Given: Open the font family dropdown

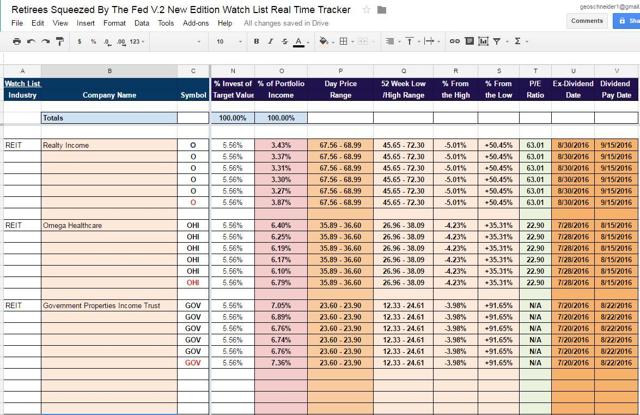Looking at the screenshot, I should [178, 42].
